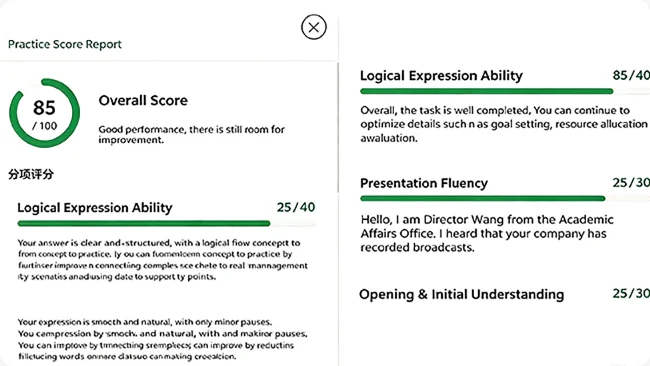This screenshot has width=650, height=366.
Task: Click the 'Your answer is clear' feedback paragraph
Action: (x=162, y=259)
